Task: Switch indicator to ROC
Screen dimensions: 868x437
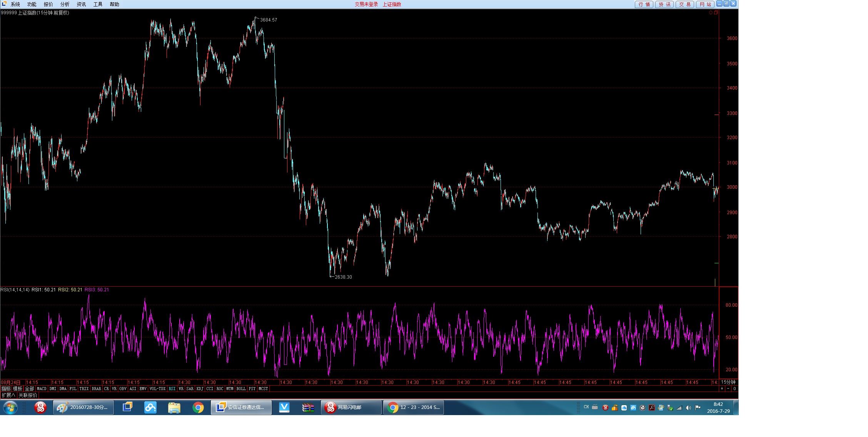Action: [x=220, y=389]
